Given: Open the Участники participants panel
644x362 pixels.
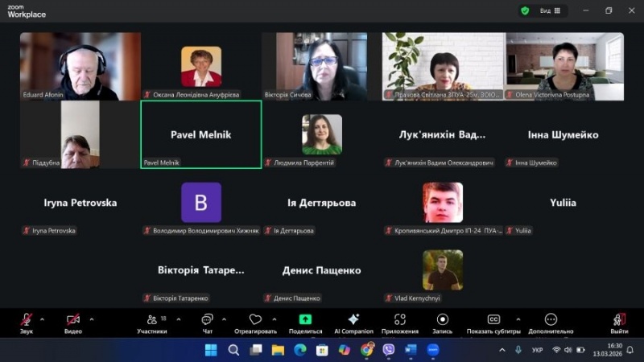Looking at the screenshot, I should point(151,320).
